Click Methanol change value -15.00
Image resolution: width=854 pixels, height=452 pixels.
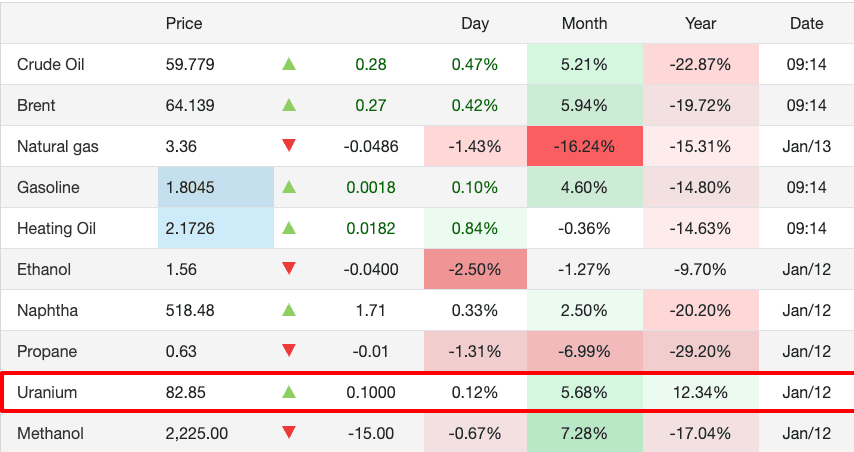click(x=371, y=433)
